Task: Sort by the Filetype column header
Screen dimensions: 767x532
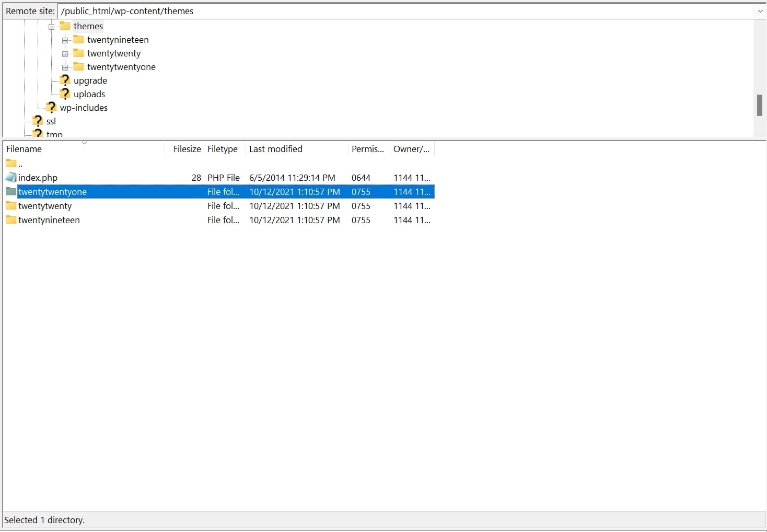Action: (222, 149)
